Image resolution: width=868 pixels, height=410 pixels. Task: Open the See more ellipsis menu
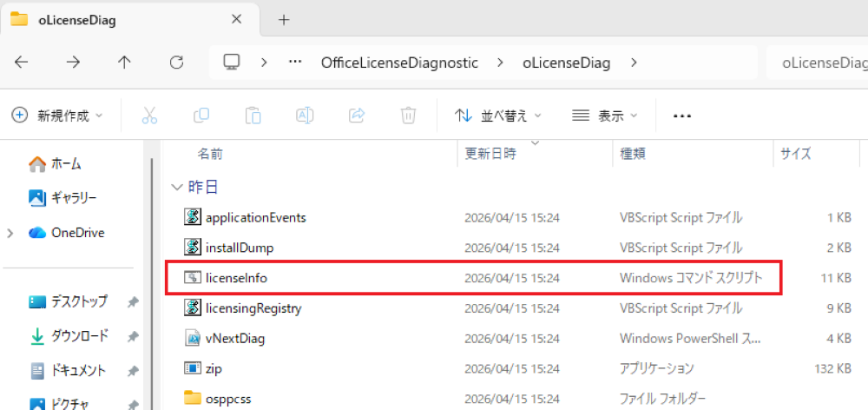click(681, 116)
